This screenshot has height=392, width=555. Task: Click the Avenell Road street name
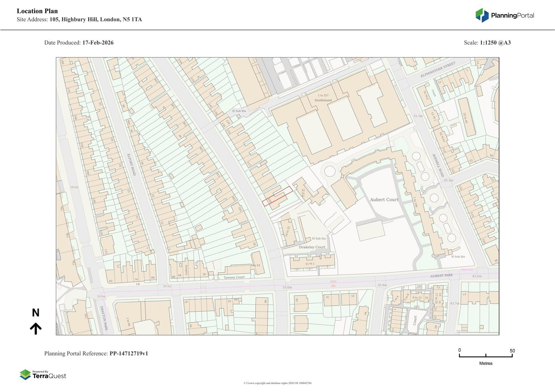pos(438,165)
